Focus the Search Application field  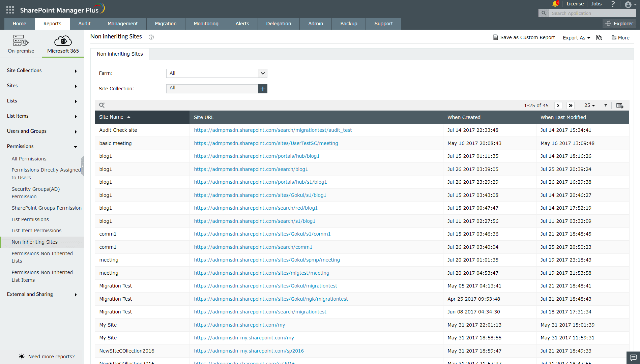click(x=592, y=13)
